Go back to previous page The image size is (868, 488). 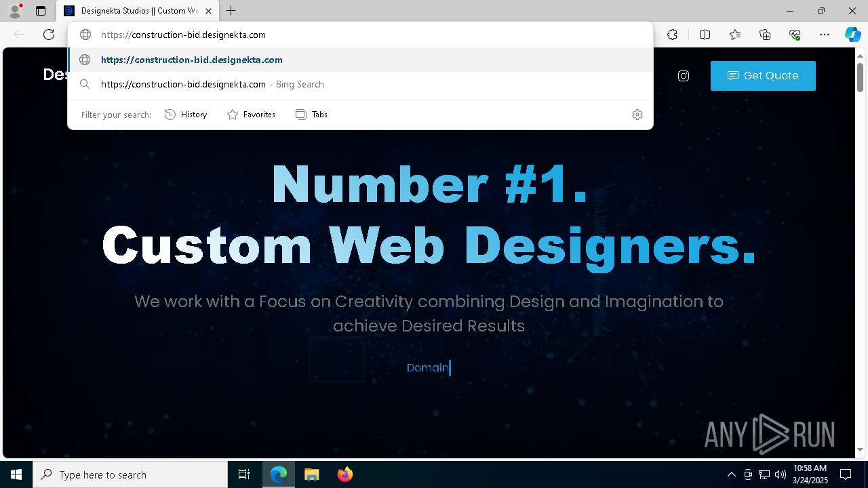click(19, 35)
